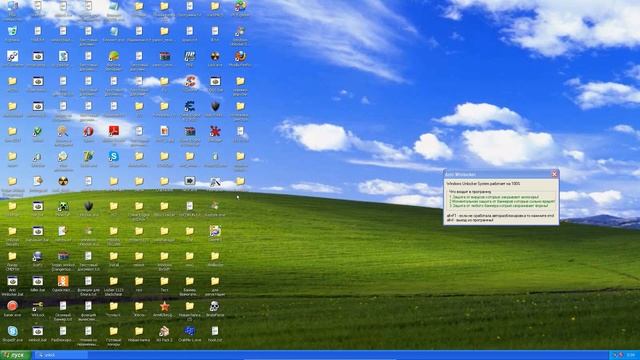Image resolution: width=640 pixels, height=360 pixels.
Task: Open the red star AntiBlocker icon
Action: (164, 306)
